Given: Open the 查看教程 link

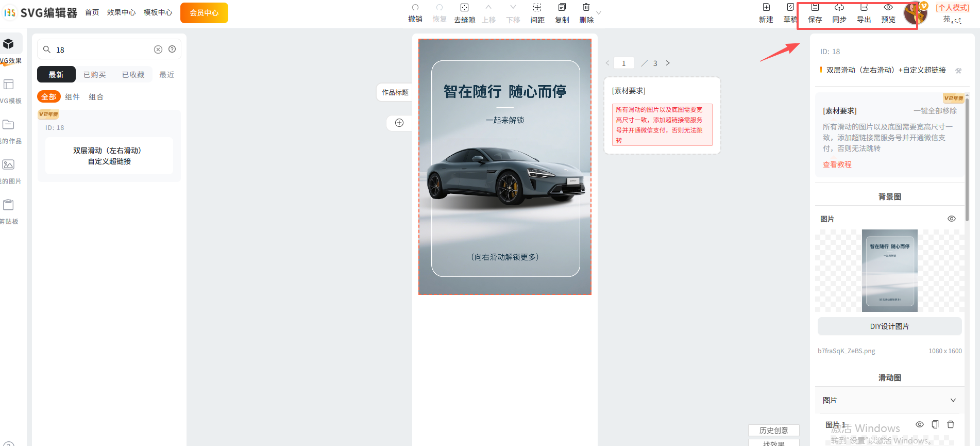Looking at the screenshot, I should 837,164.
